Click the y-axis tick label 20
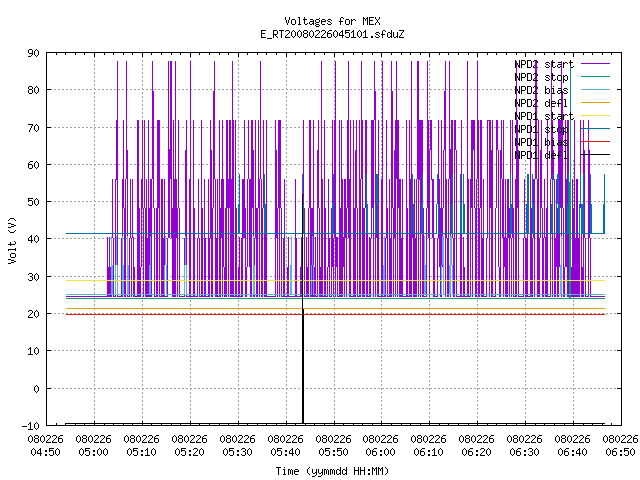640x480 pixels. [33, 314]
